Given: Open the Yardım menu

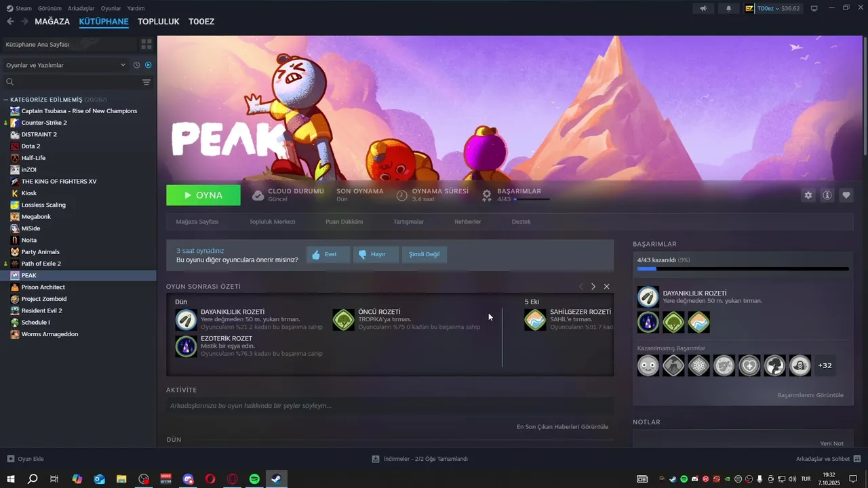Looking at the screenshot, I should (136, 8).
